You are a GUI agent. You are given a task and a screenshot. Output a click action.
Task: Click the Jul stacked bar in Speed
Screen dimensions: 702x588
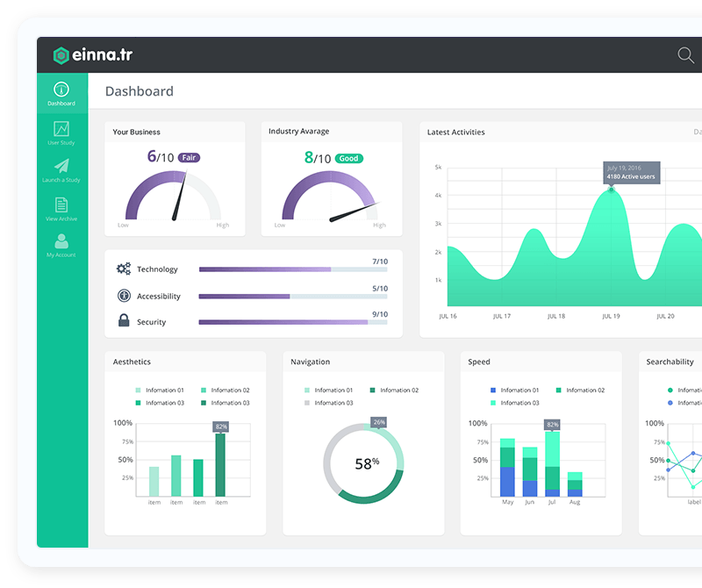pyautogui.click(x=552, y=465)
